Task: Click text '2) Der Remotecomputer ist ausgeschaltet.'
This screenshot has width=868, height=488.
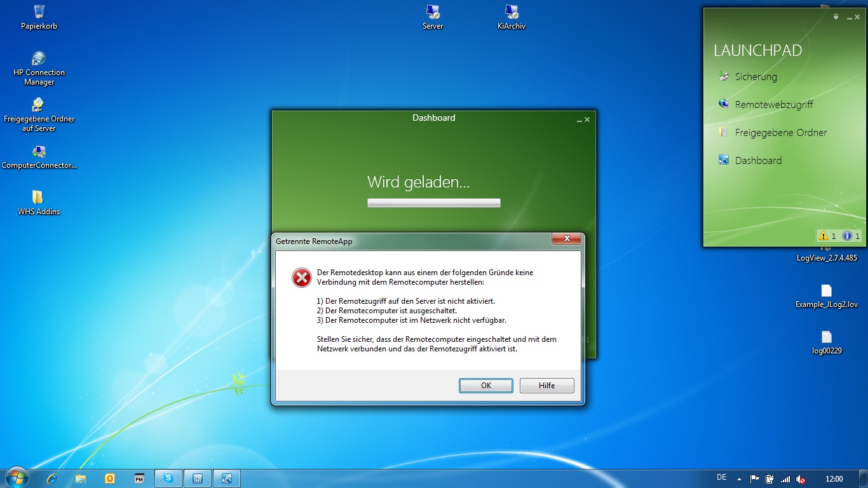Action: (x=386, y=311)
